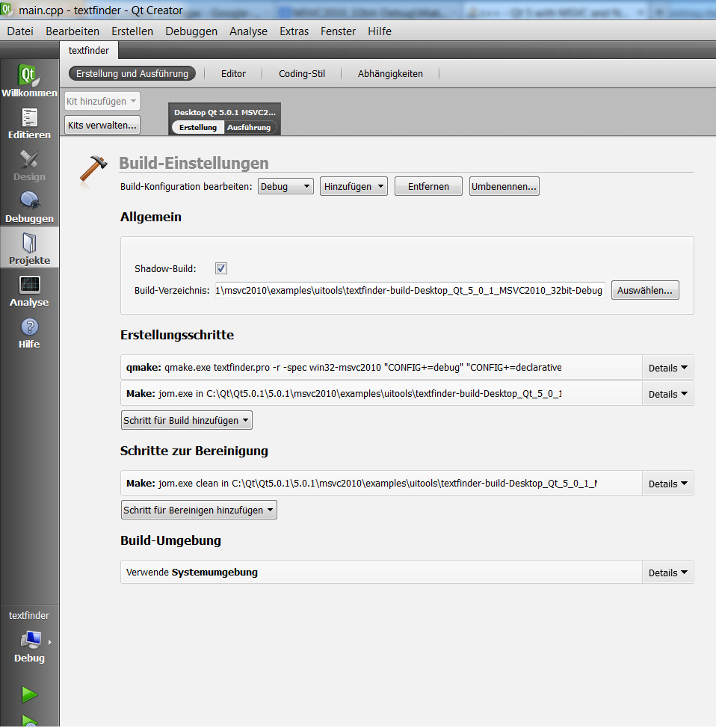Click the Qt Creator title bar logo

pyautogui.click(x=7, y=9)
